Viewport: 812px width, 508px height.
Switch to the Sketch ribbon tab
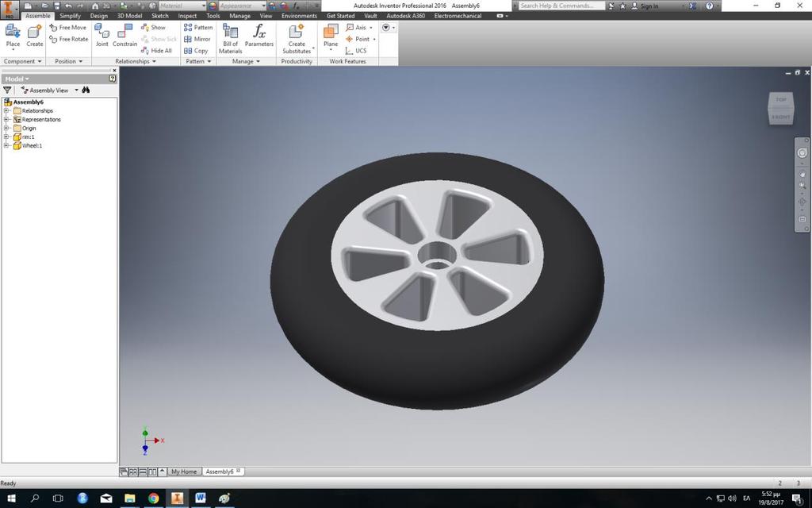pos(160,16)
